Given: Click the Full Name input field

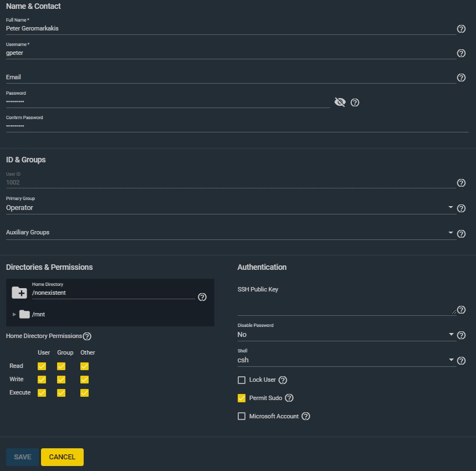Looking at the screenshot, I should click(x=231, y=28).
